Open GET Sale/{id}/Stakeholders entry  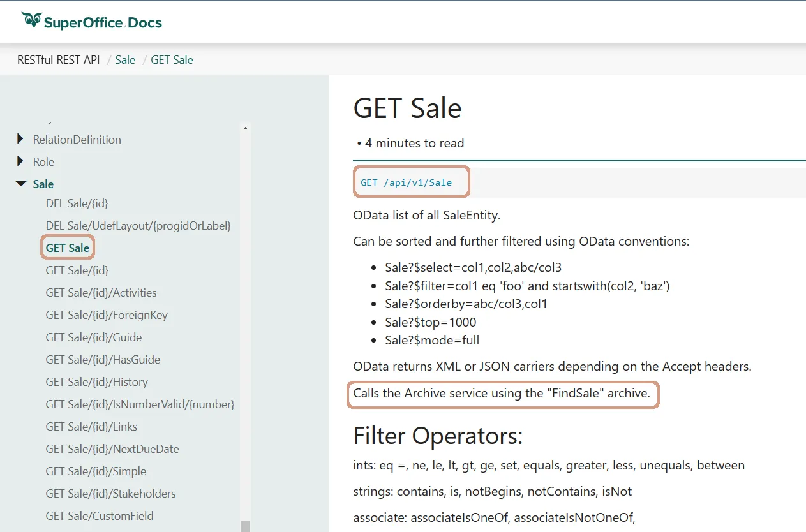pyautogui.click(x=110, y=494)
